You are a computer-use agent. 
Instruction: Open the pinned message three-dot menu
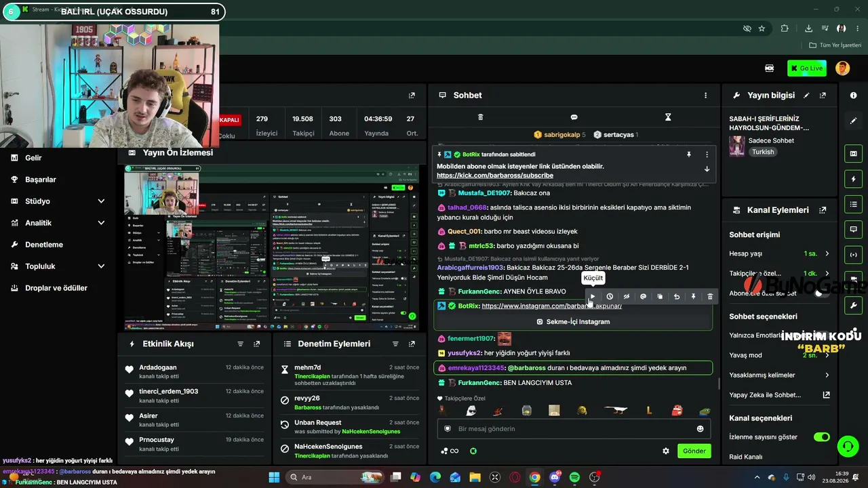pos(707,155)
